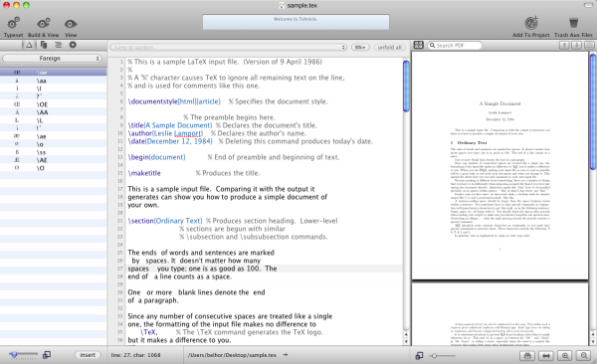Click in the Search PDF field
Viewport: 597px width, 364px height.
pos(455,46)
